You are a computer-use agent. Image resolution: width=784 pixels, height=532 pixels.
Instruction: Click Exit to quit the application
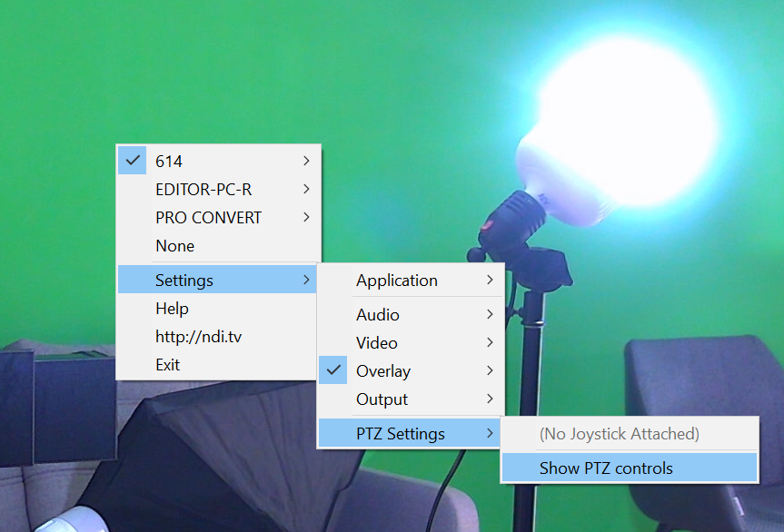click(167, 364)
